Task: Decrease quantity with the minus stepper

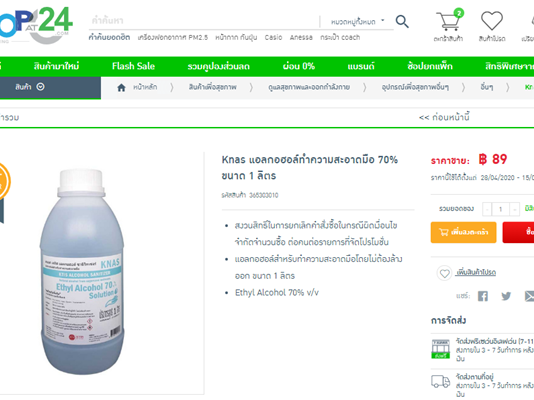Action: point(487,209)
